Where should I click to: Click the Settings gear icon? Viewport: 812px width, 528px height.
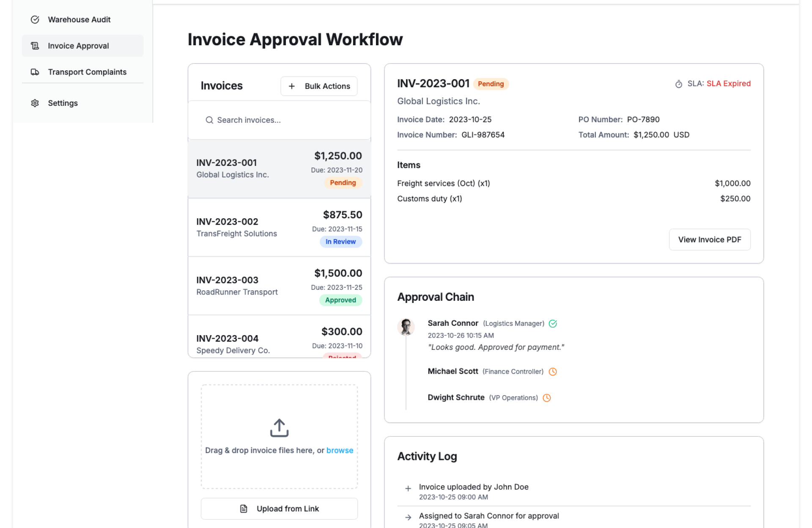point(35,103)
